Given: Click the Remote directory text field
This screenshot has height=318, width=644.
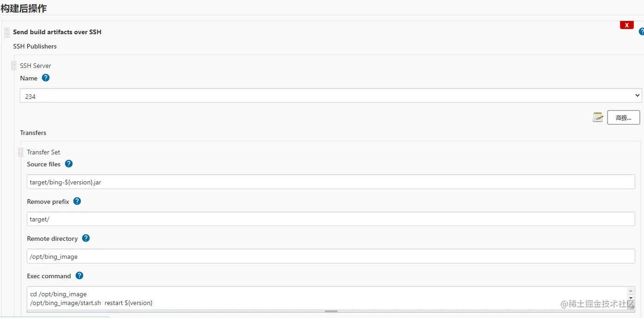Looking at the screenshot, I should click(331, 257).
